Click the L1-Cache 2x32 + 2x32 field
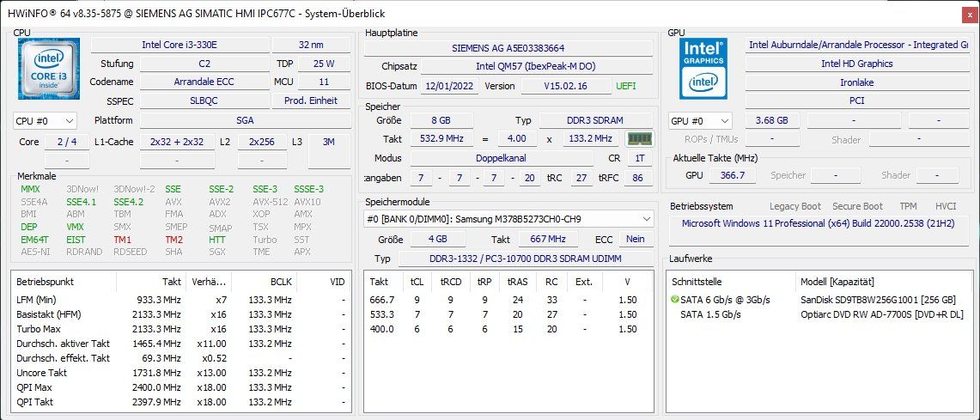The image size is (980, 420). click(x=177, y=142)
